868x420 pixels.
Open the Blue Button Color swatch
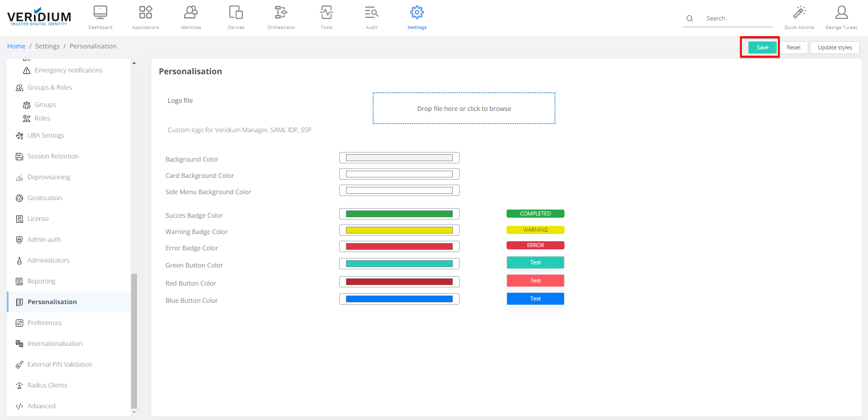pos(399,299)
